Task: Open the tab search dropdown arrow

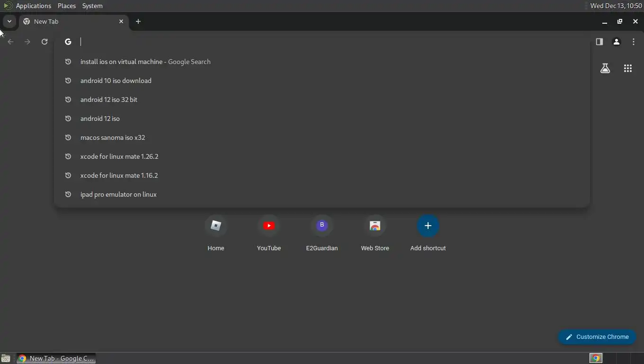Action: click(9, 21)
